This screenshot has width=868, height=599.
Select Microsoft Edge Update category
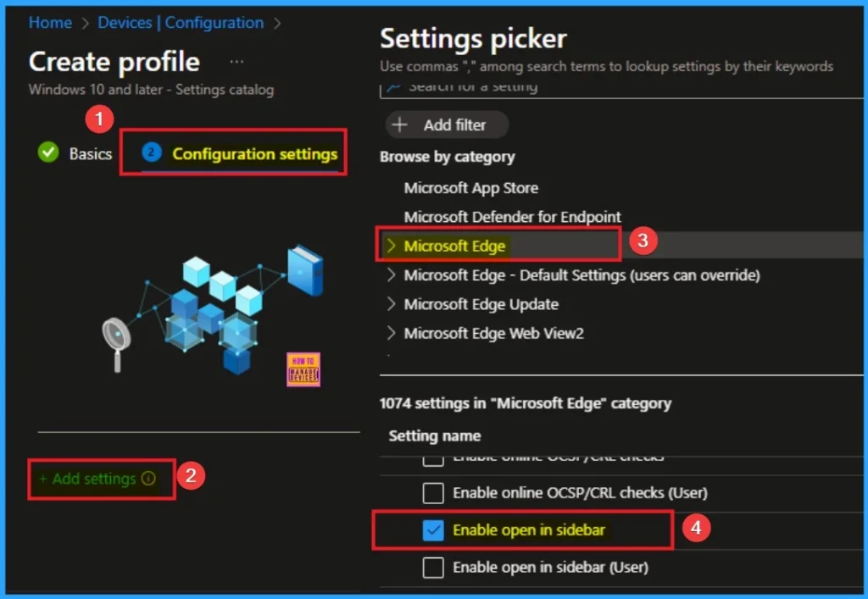pyautogui.click(x=481, y=304)
